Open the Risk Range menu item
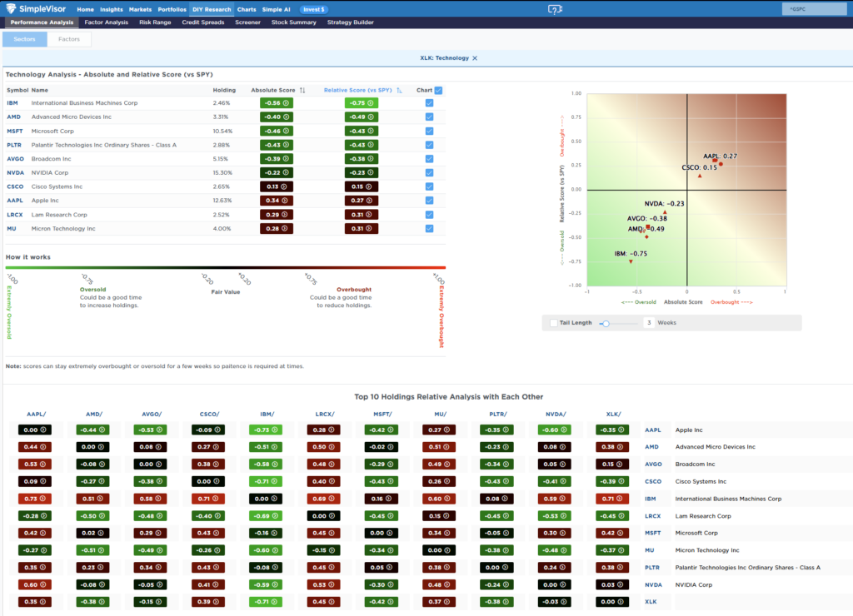 pos(155,22)
